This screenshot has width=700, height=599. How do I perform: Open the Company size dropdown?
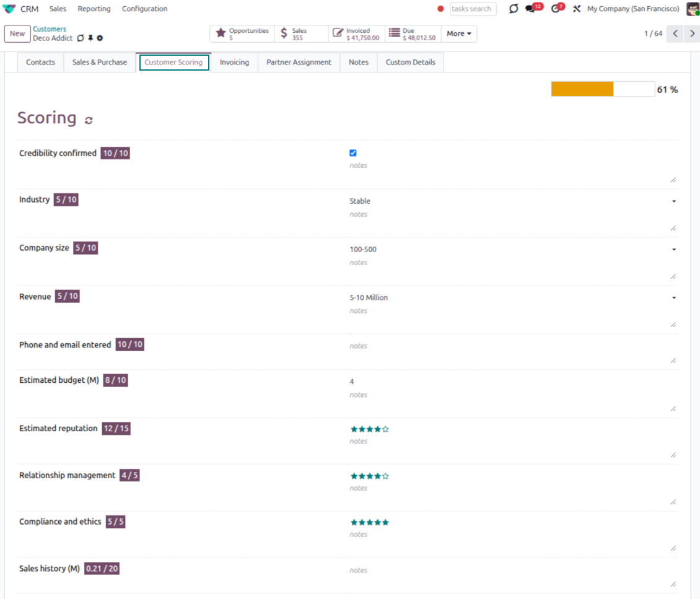coord(512,249)
